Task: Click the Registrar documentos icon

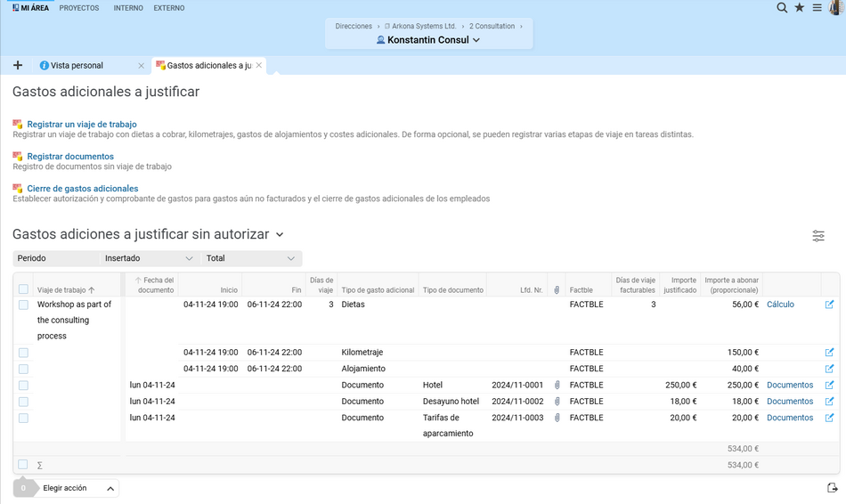Action: (18, 156)
